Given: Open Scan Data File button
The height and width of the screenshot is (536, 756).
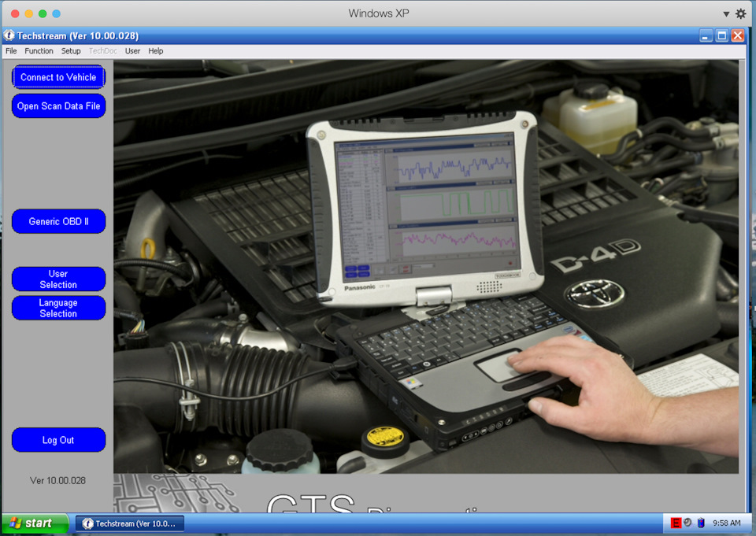Looking at the screenshot, I should (58, 106).
